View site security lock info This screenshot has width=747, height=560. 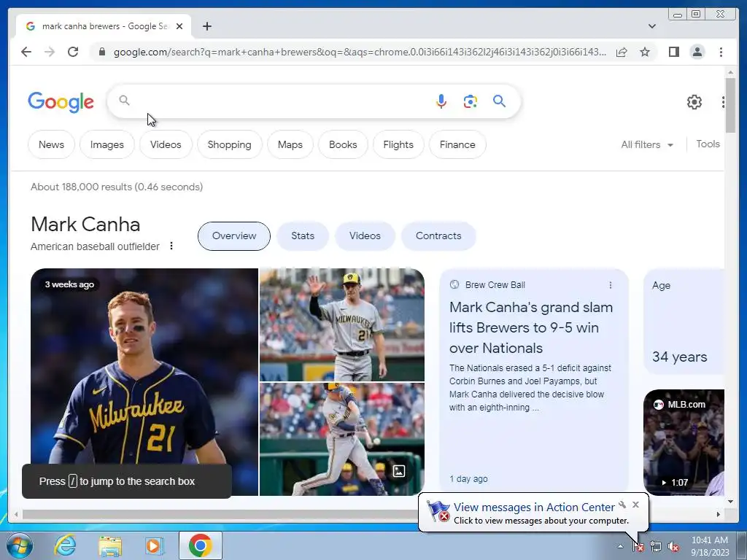click(102, 52)
